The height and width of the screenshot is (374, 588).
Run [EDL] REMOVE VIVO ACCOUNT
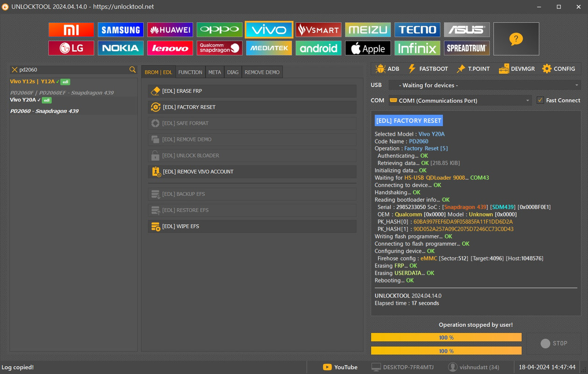pyautogui.click(x=252, y=172)
